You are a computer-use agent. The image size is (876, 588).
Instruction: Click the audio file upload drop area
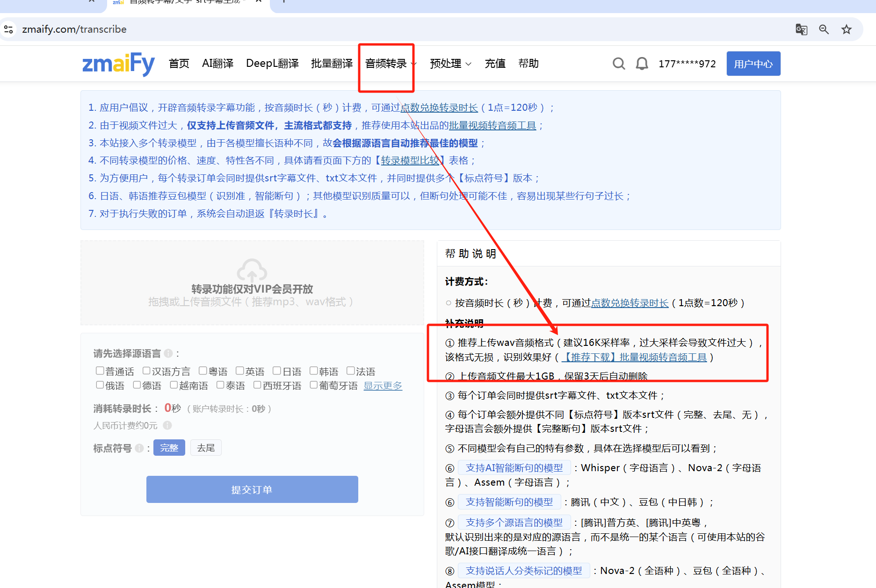252,283
